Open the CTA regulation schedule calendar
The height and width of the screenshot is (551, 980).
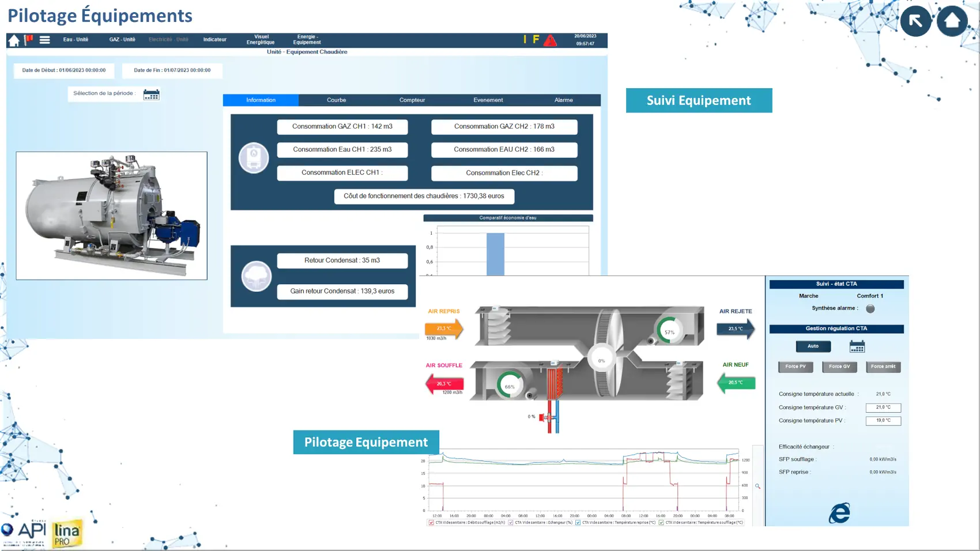(857, 346)
